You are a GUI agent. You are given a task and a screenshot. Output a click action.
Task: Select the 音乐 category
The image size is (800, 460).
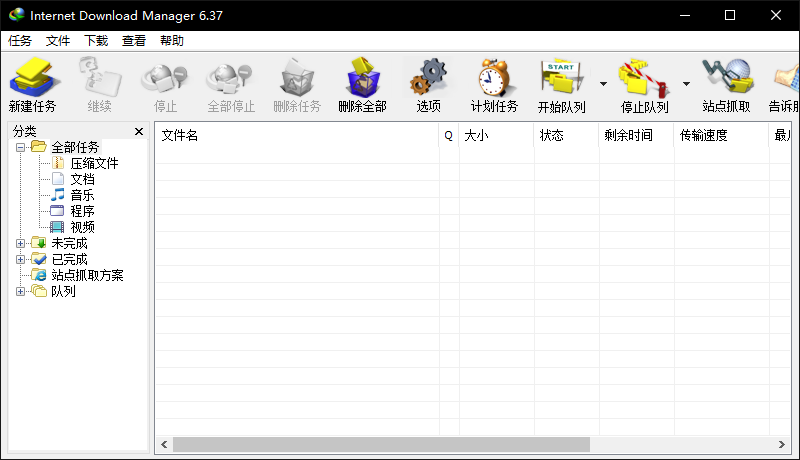pos(82,195)
